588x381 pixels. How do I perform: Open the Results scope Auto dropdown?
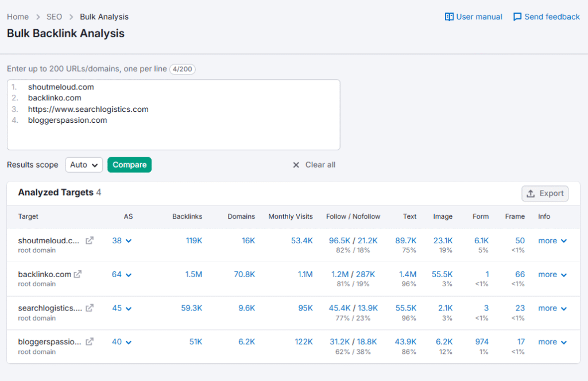tap(84, 165)
